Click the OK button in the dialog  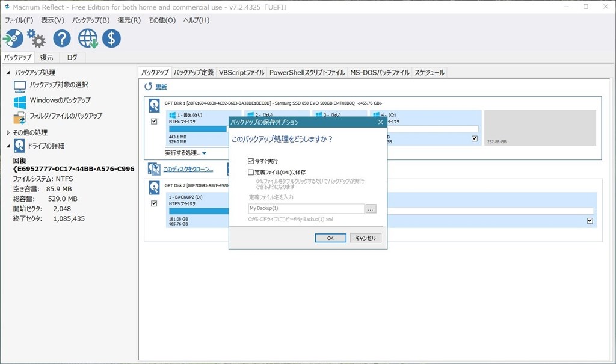point(330,238)
